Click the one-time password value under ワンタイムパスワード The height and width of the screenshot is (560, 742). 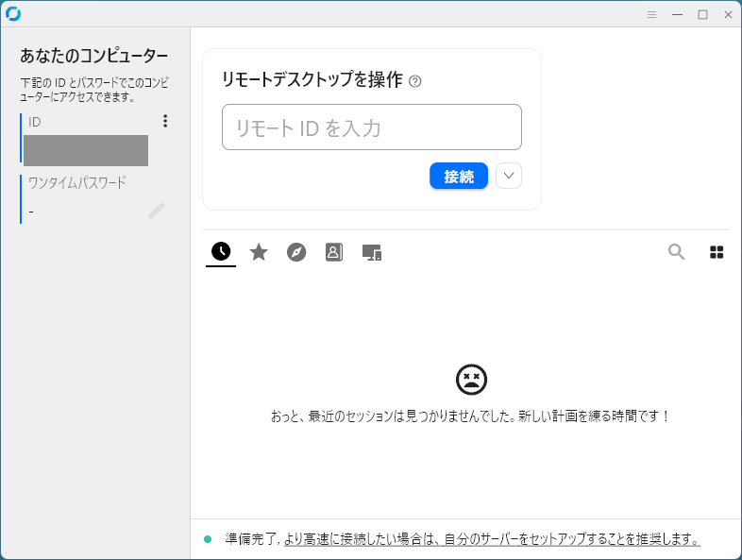(32, 212)
